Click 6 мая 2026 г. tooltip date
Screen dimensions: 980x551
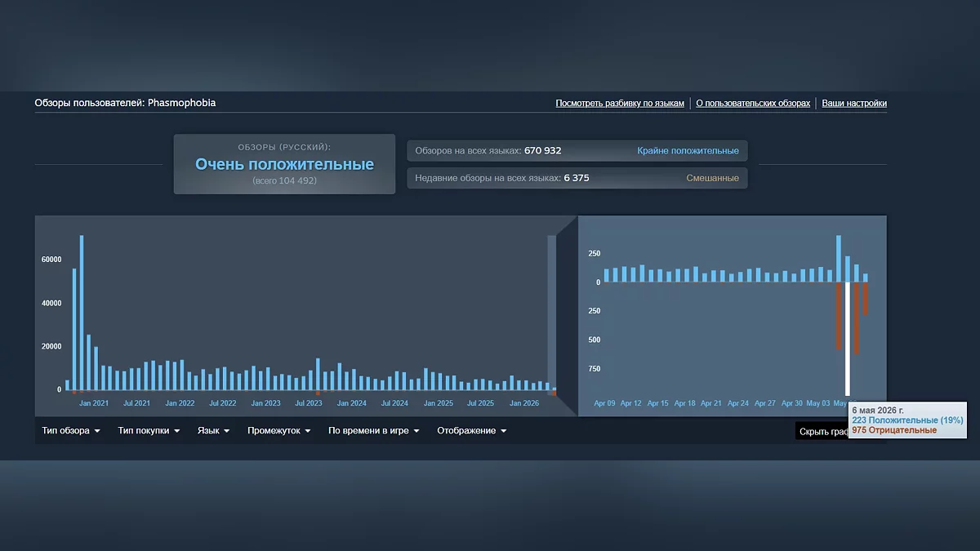pos(878,411)
